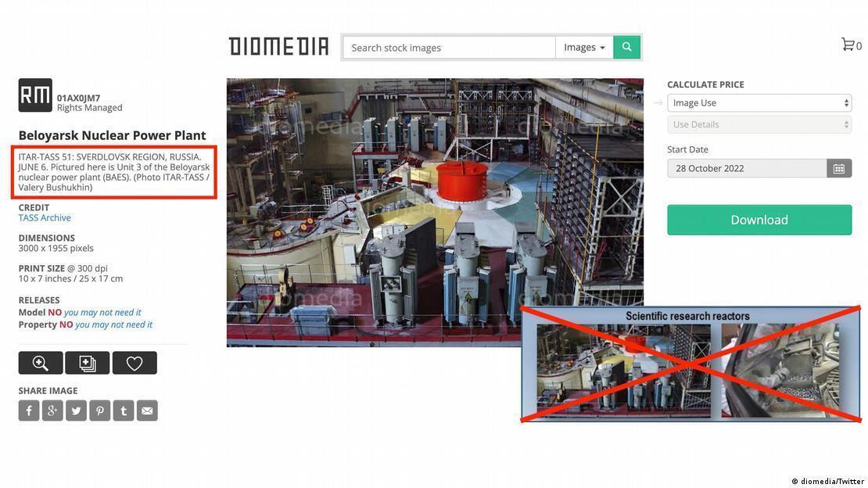Click the Search stock images field
Screen dimensions: 868x488
tap(450, 48)
